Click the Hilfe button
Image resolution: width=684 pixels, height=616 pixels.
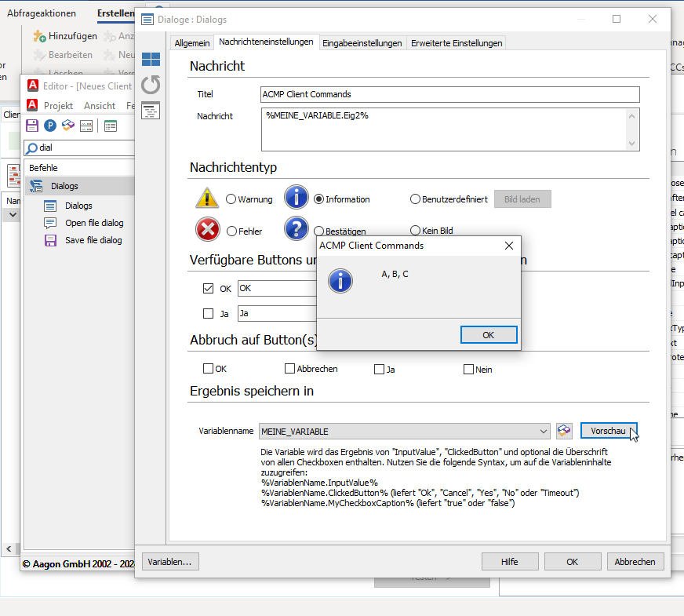click(x=510, y=562)
